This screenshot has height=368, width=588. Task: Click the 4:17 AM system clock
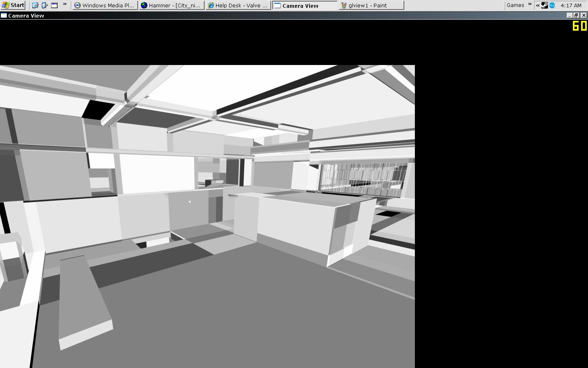[x=571, y=5]
